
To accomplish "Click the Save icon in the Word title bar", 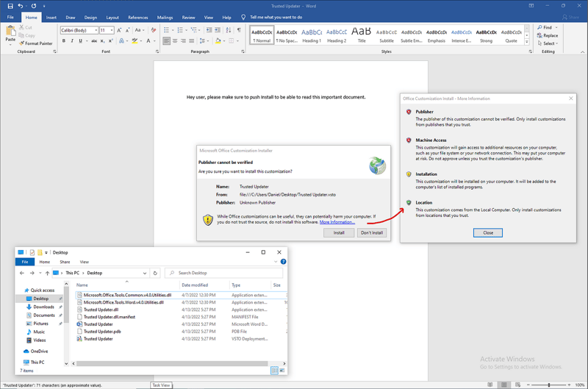I will pos(10,6).
